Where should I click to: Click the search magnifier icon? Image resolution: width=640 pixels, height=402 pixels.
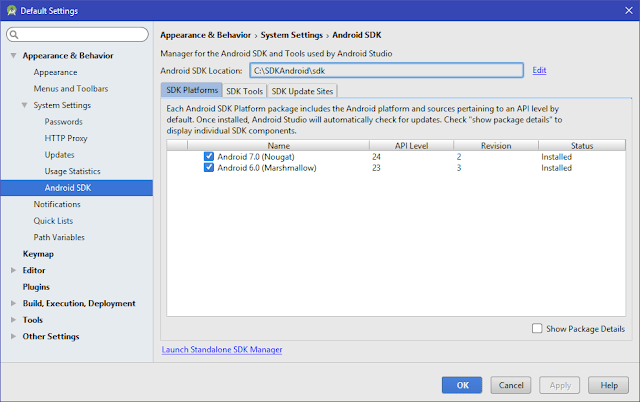[14, 35]
